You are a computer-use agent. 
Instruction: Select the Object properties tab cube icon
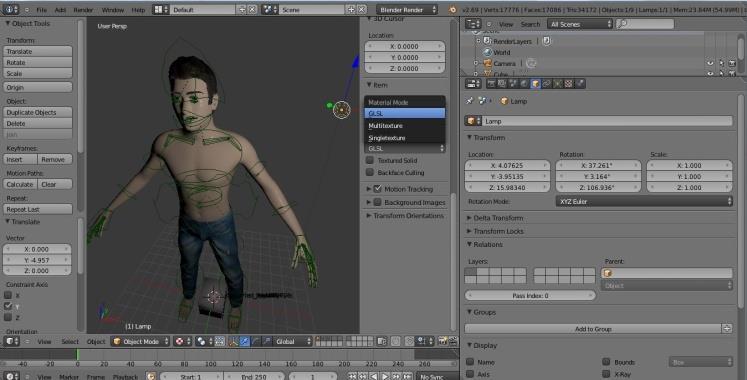coord(535,84)
